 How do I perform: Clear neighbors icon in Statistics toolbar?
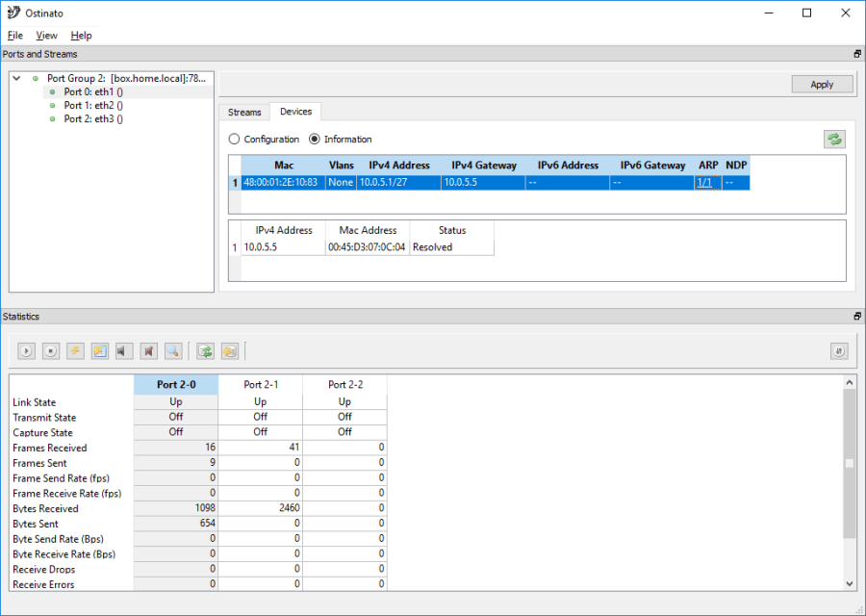pos(230,350)
